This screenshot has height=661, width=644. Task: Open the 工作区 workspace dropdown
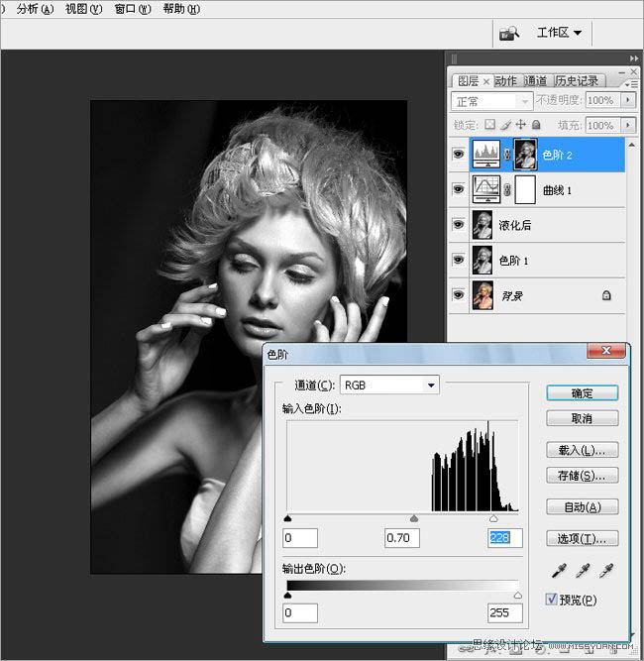point(559,33)
